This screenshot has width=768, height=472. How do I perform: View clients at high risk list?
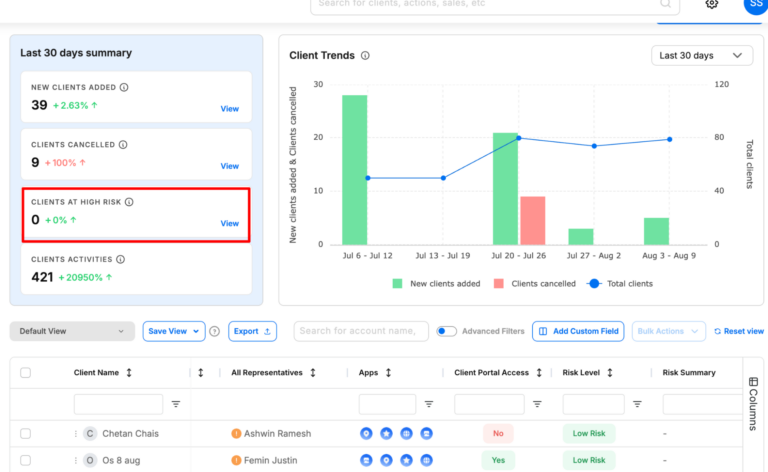pyautogui.click(x=230, y=223)
